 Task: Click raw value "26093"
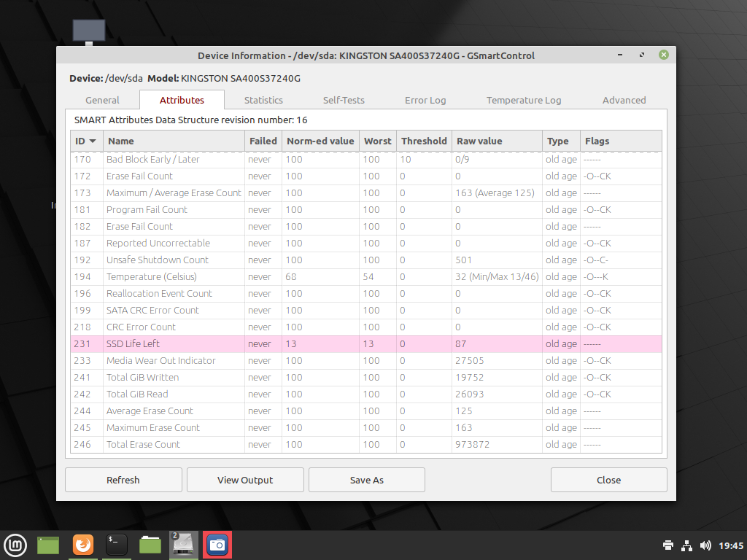pos(469,394)
